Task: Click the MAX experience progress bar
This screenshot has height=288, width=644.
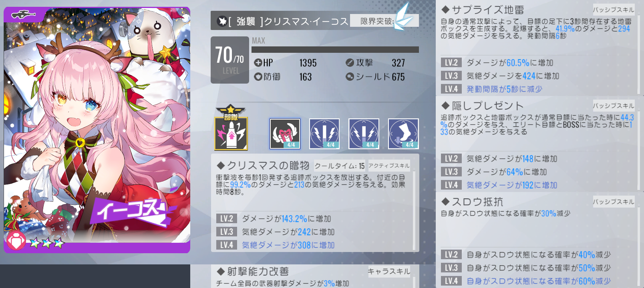Action: [x=335, y=50]
